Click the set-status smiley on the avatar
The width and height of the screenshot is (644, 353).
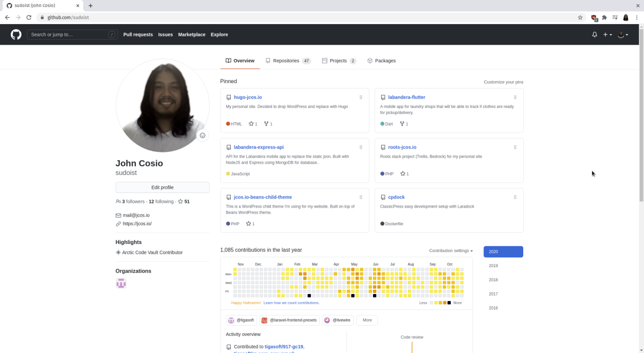(x=202, y=135)
